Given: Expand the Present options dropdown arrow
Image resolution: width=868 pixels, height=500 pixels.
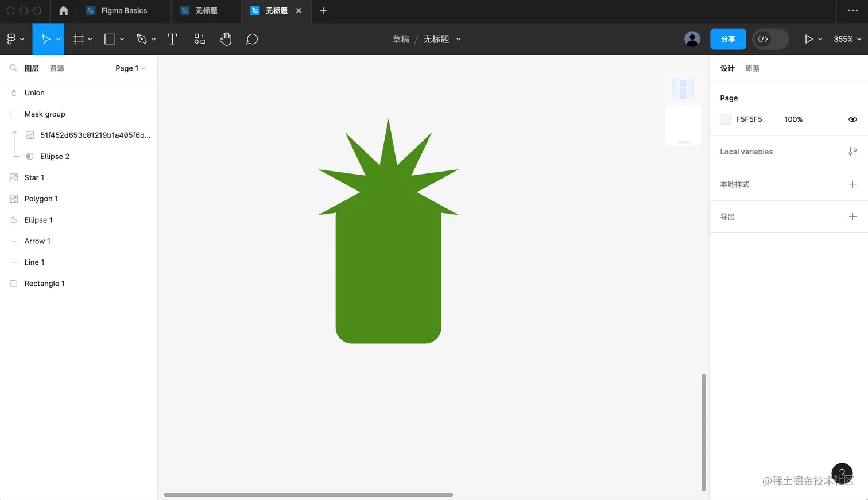Looking at the screenshot, I should point(820,40).
